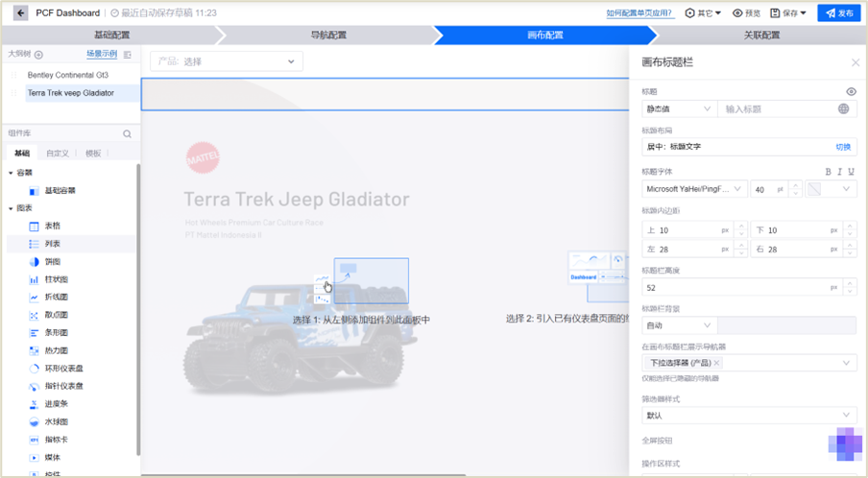Choose the 热力图 heatmap component
Viewport: 868px width, 478px height.
point(56,350)
